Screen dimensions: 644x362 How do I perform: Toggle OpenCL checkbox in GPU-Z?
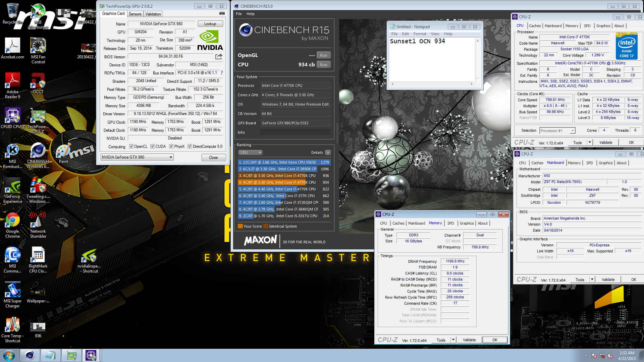click(x=131, y=146)
